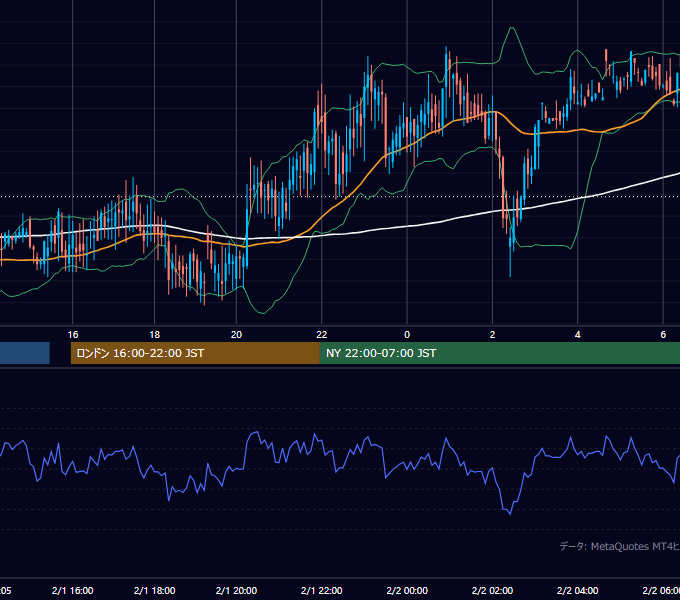This screenshot has height=600, width=680.
Task: Click the 2/1 16:00 date label
Action: coord(72,590)
